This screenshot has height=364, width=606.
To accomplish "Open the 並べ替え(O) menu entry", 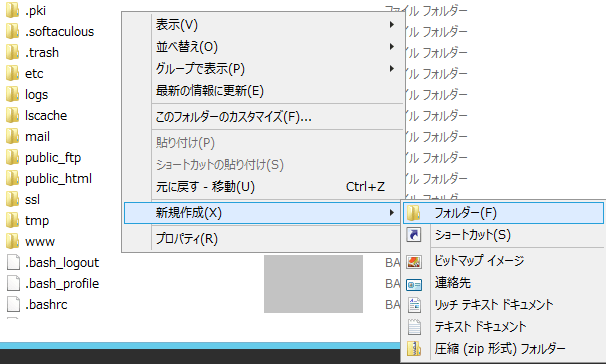I will tap(263, 47).
